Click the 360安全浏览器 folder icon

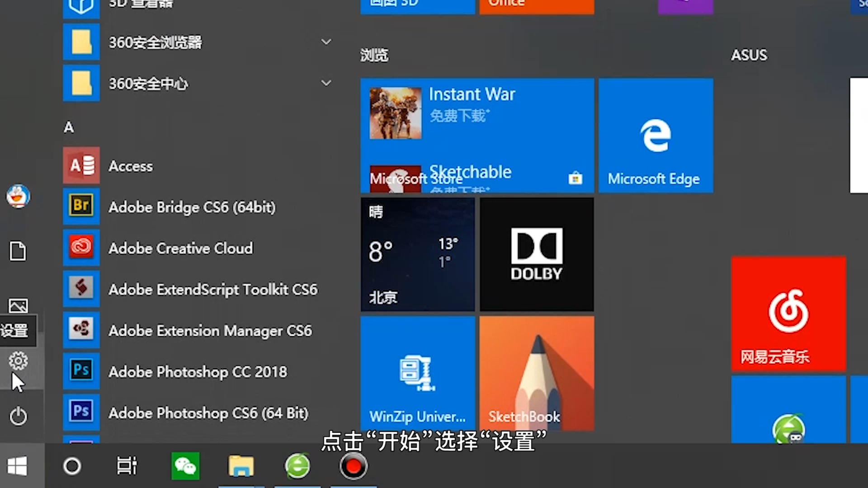pyautogui.click(x=81, y=42)
